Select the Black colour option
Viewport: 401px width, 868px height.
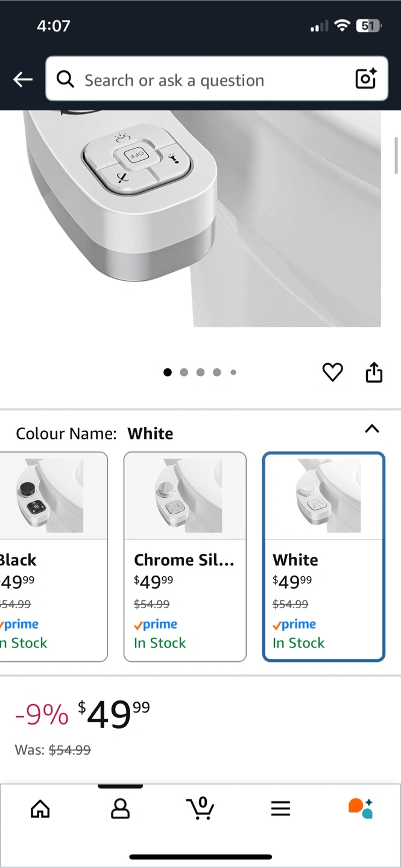point(53,556)
